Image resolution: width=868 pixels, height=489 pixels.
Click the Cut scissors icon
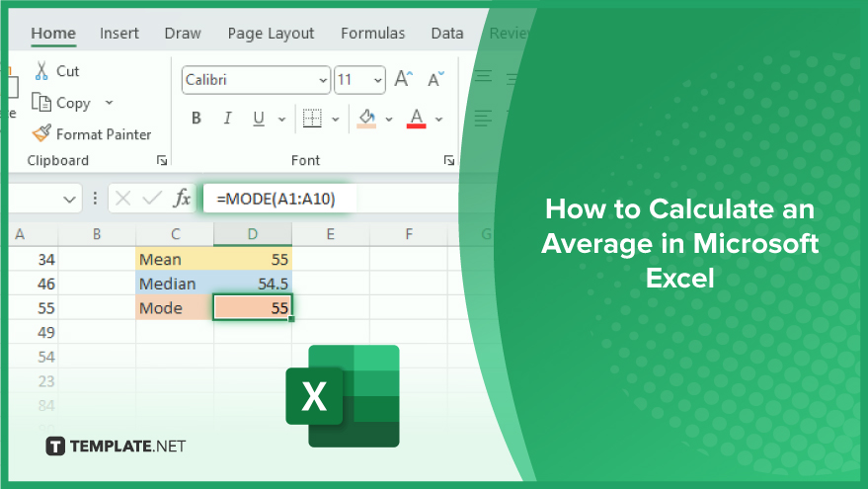click(40, 71)
